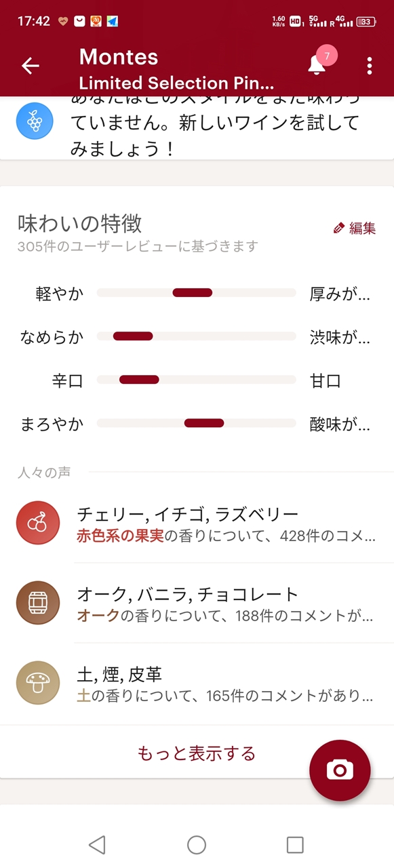The image size is (394, 868).
Task: Open the camera scan floating button
Action: click(340, 770)
